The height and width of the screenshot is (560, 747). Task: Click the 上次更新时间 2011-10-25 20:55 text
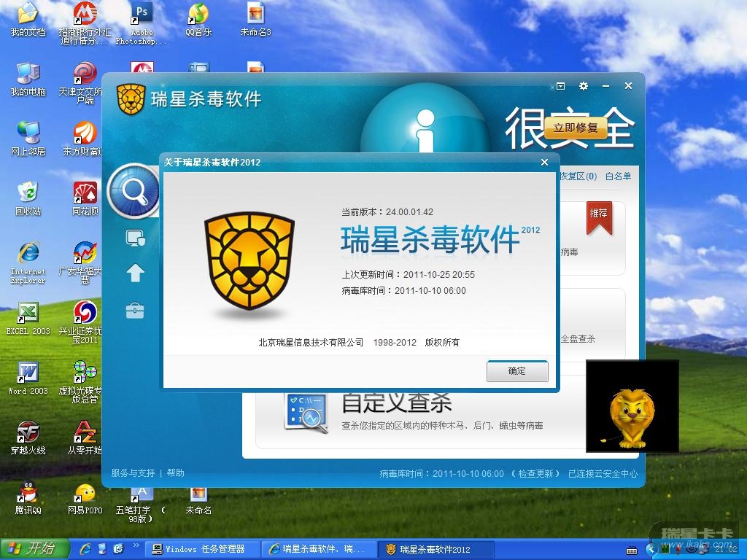[x=408, y=275]
